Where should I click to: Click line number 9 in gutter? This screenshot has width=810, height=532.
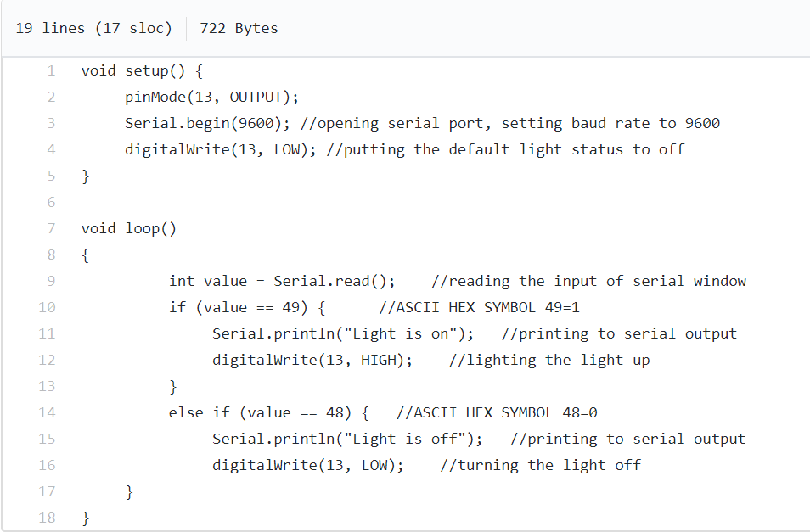51,281
